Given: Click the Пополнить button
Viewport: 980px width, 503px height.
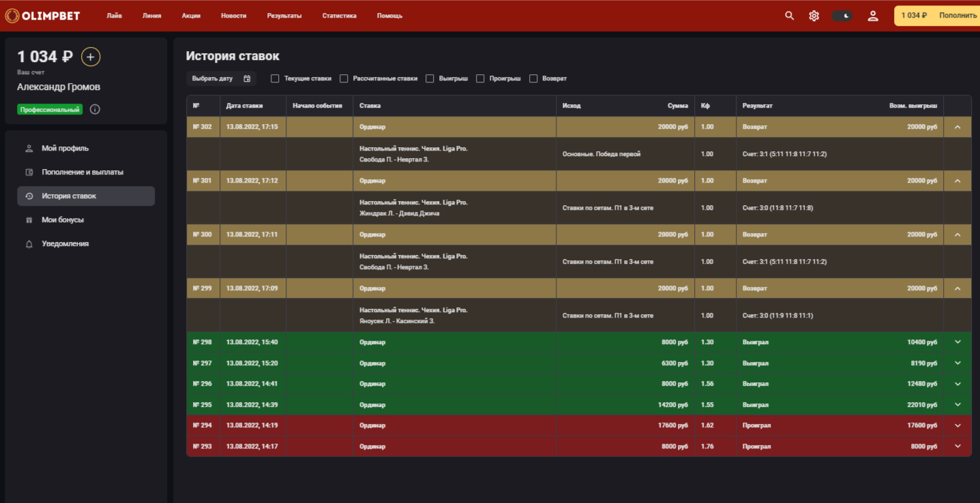Looking at the screenshot, I should (x=957, y=16).
